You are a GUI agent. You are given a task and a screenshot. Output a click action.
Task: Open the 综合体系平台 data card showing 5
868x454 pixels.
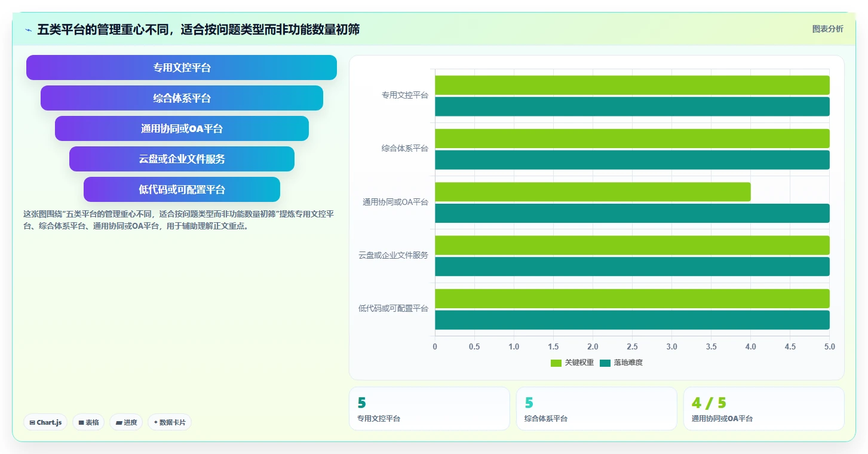click(597, 409)
